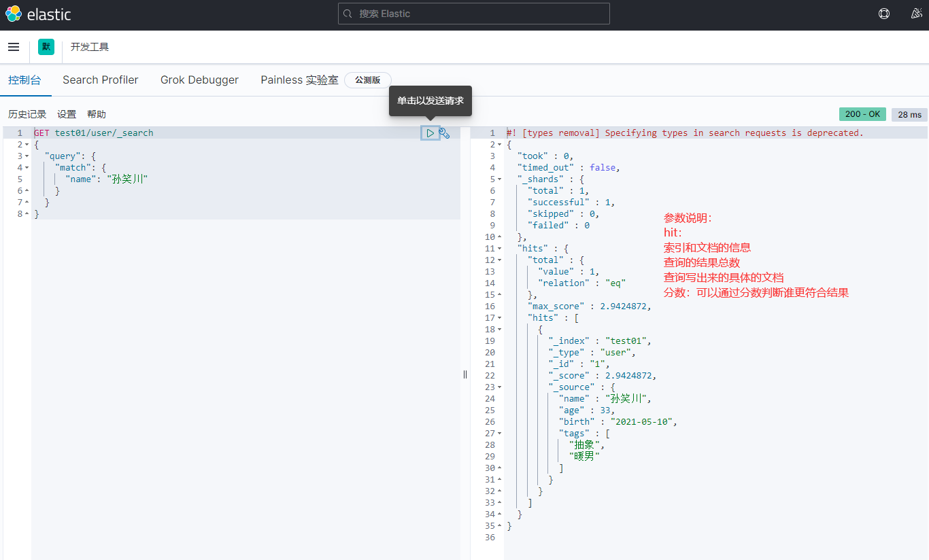This screenshot has width=929, height=560.
Task: Click the "birth" : "2021-05-10" line
Action: 618,422
